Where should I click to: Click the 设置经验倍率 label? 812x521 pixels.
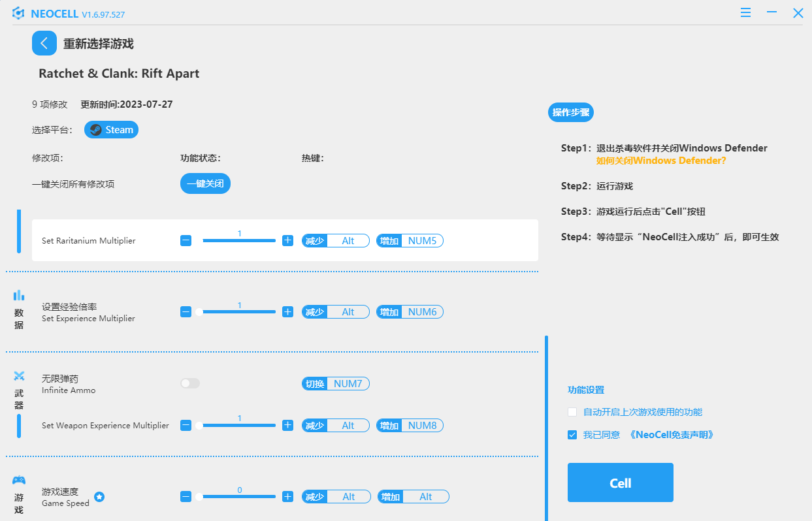[69, 307]
